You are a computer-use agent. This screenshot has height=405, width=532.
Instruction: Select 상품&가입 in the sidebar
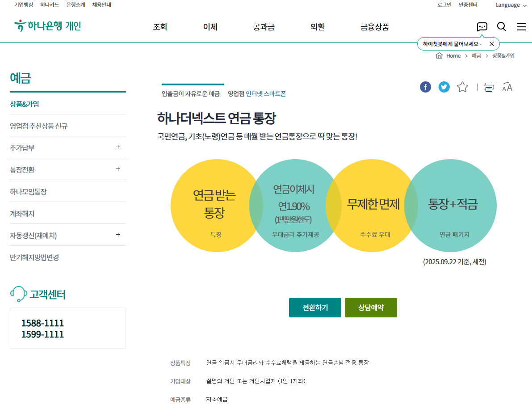tap(25, 104)
